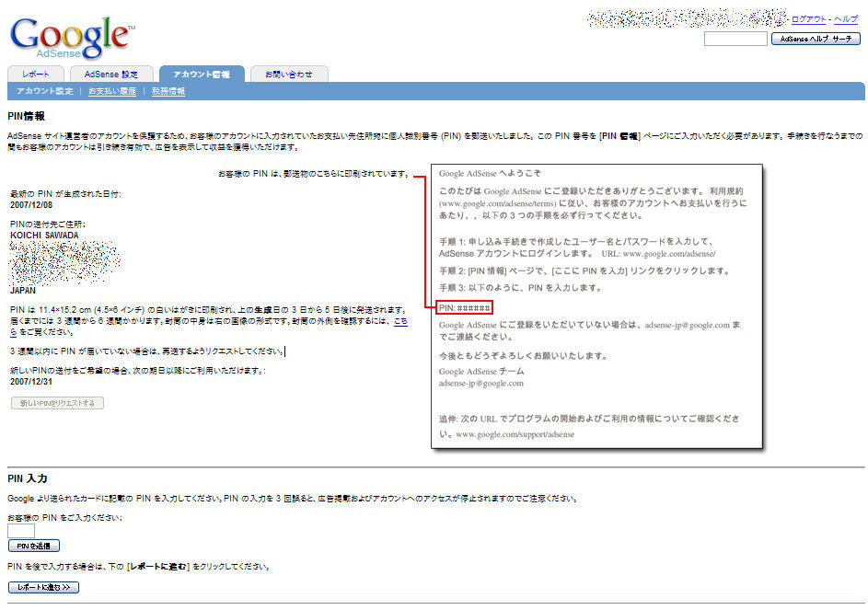The height and width of the screenshot is (610, 868).
Task: Open the お問い合わせ tab
Action: 288,75
